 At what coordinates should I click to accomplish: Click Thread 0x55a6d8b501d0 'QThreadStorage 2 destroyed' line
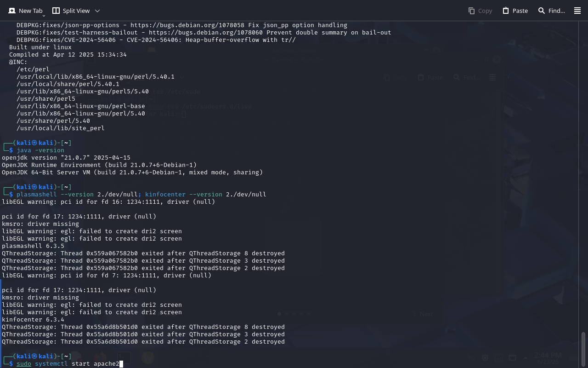coord(143,342)
